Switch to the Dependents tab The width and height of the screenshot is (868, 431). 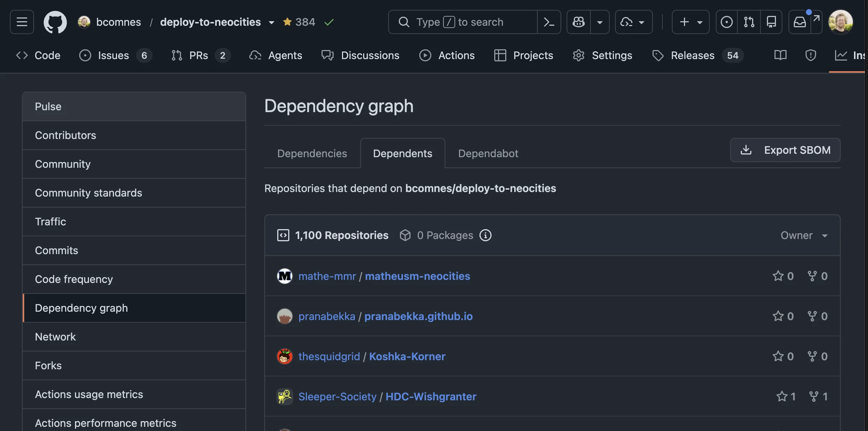(x=403, y=153)
